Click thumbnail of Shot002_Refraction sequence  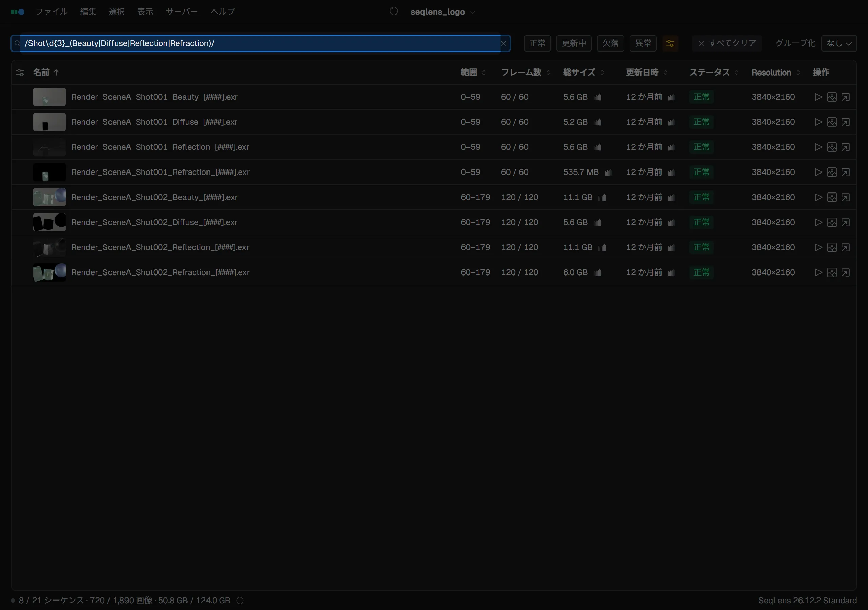click(50, 272)
